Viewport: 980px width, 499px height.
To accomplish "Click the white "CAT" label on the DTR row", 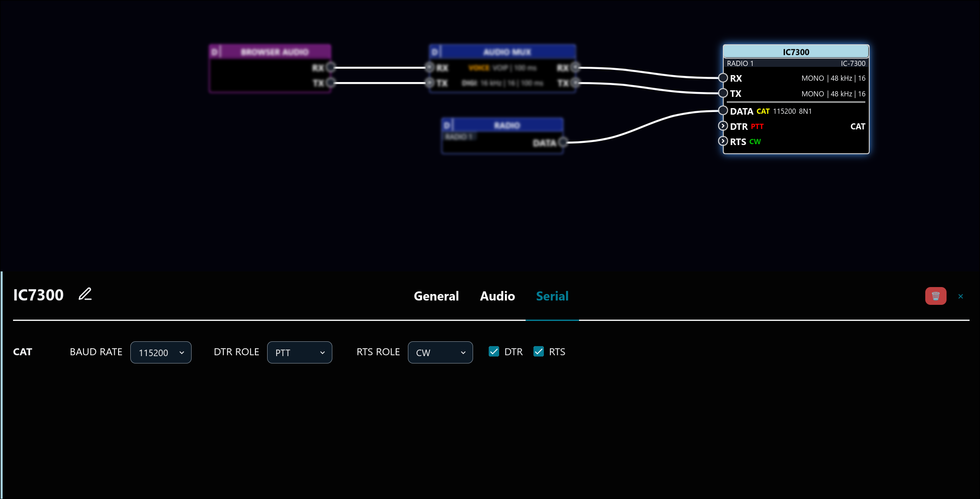I will (x=857, y=126).
